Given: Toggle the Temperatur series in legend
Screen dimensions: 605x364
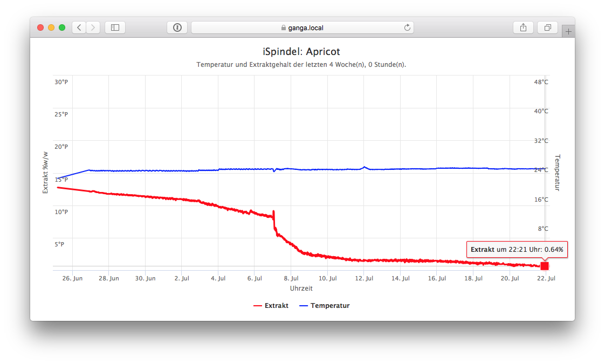Looking at the screenshot, I should point(324,306).
